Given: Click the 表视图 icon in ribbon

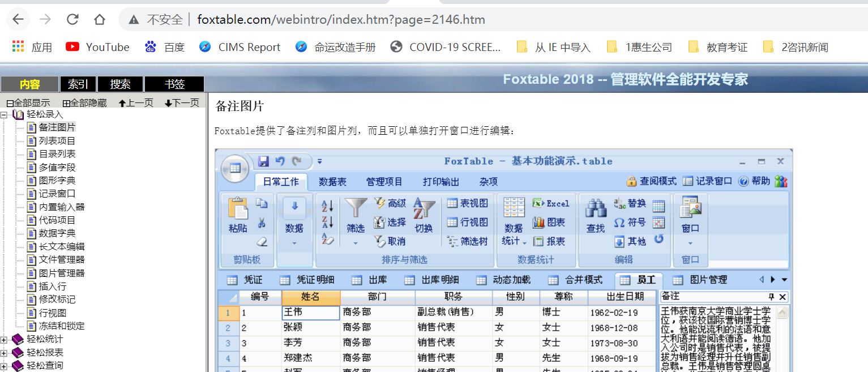Looking at the screenshot, I should (452, 203).
